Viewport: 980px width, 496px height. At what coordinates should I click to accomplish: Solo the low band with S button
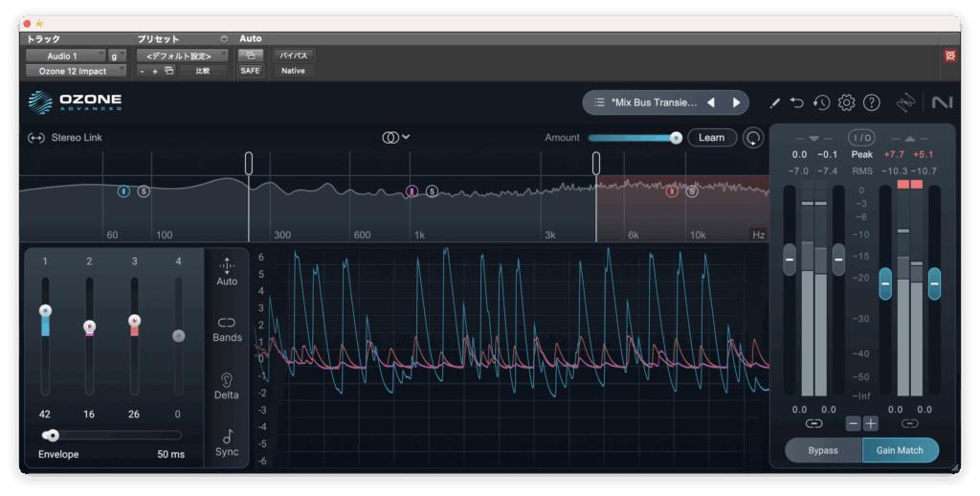click(x=144, y=192)
